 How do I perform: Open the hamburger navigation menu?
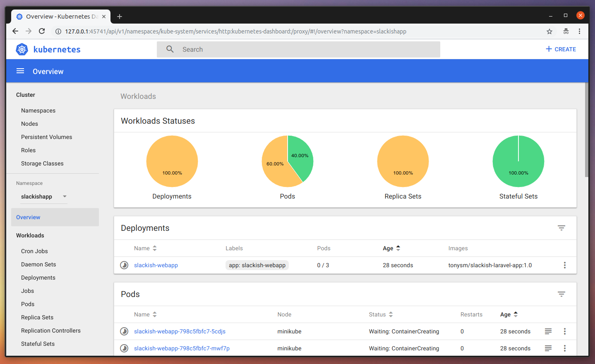coord(20,71)
